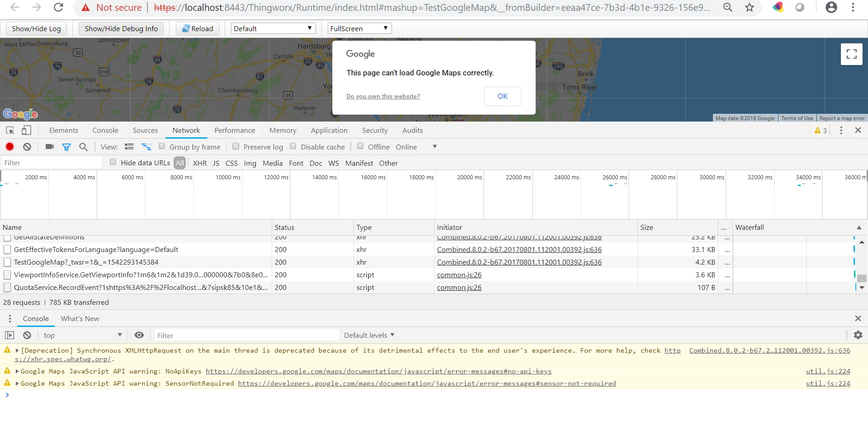Open the What's New drawer tab
The image size is (868, 429).
pyautogui.click(x=80, y=319)
